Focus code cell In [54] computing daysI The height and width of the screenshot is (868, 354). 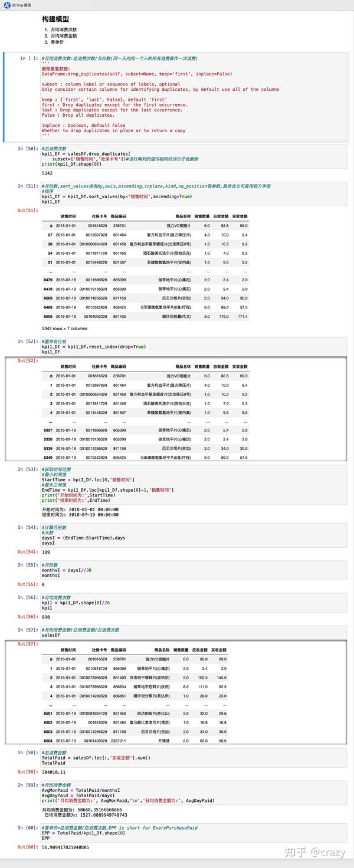click(194, 535)
